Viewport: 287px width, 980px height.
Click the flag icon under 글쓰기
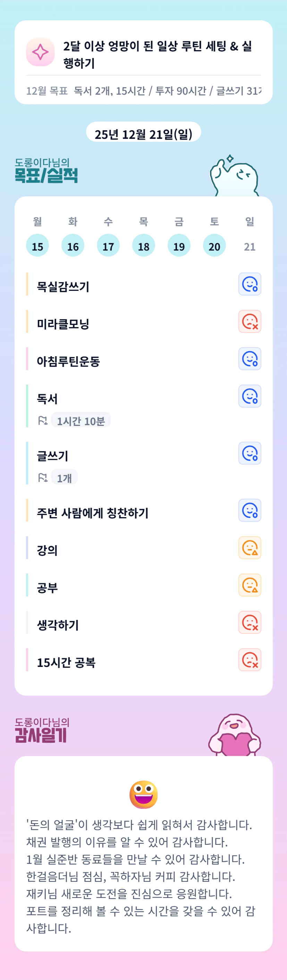(x=43, y=477)
